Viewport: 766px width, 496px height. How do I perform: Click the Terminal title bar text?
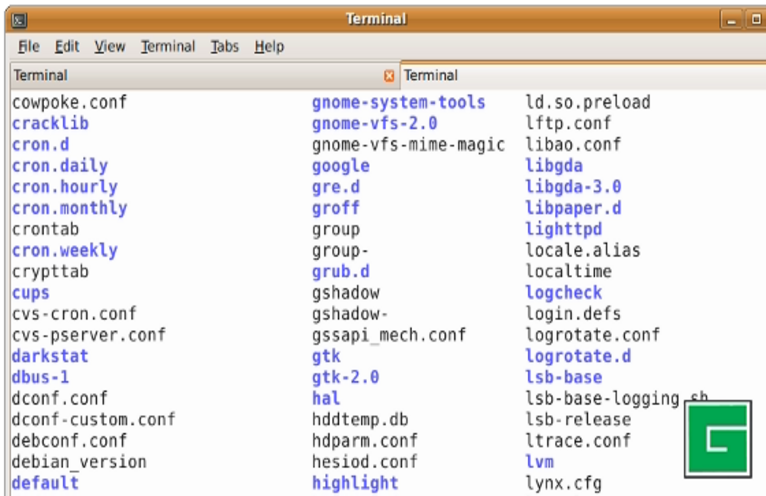pos(376,19)
